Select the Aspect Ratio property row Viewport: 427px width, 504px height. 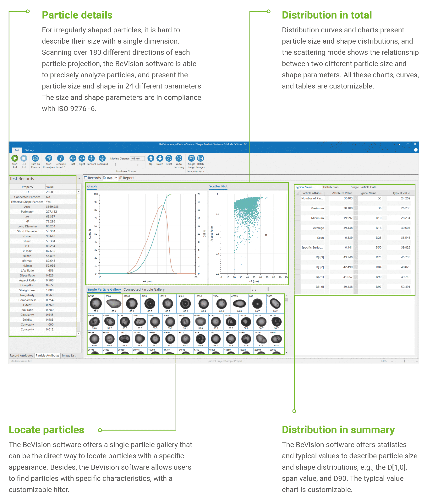pyautogui.click(x=43, y=281)
